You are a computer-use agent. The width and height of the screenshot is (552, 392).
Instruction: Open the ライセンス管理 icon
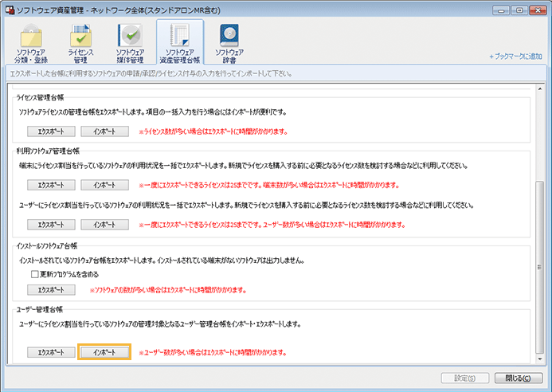(x=80, y=43)
